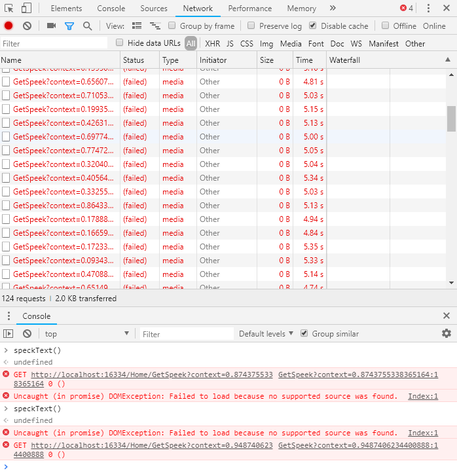The image size is (457, 476).
Task: Click the capture screenshots camera icon
Action: coord(51,26)
